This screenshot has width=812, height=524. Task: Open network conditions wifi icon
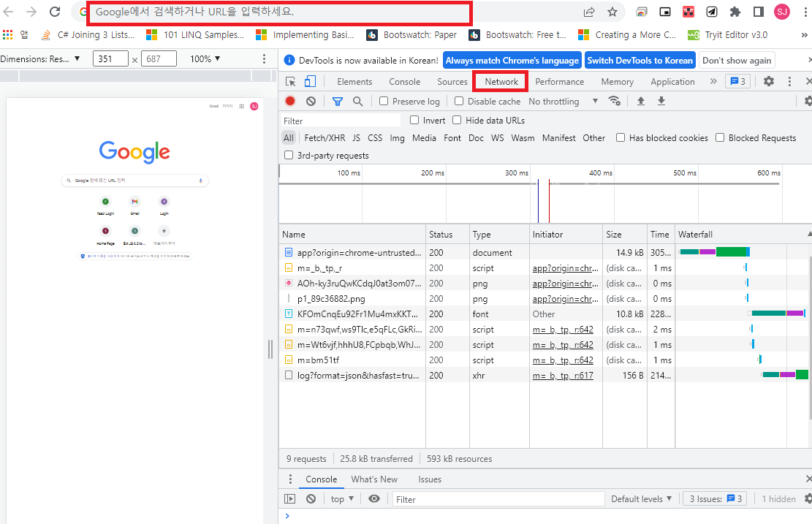(614, 101)
